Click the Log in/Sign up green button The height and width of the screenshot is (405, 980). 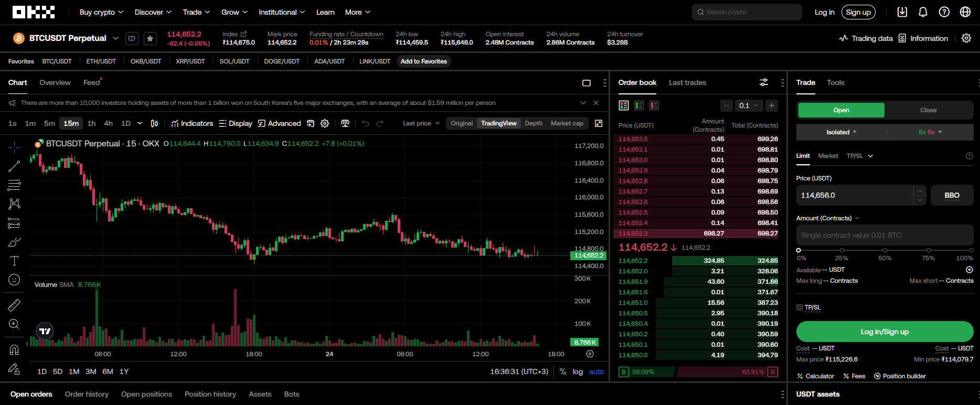click(x=885, y=332)
